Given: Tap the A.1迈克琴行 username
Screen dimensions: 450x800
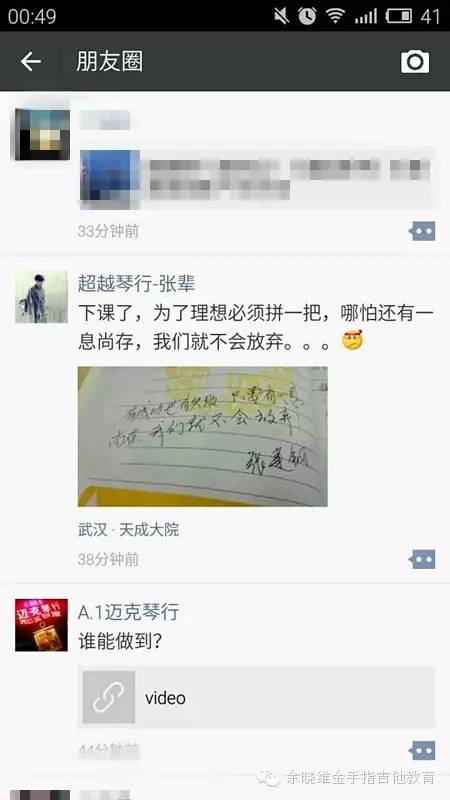Looking at the screenshot, I should point(129,612).
